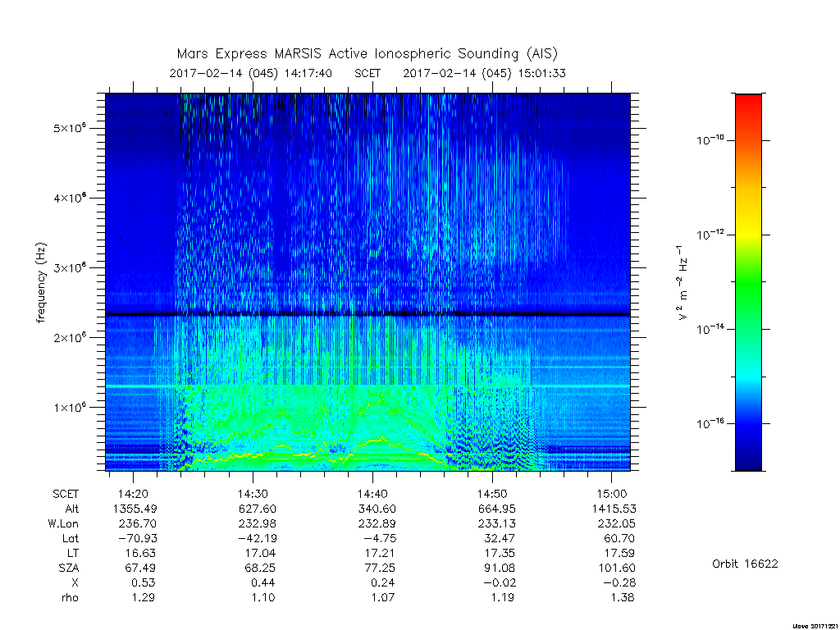This screenshot has width=840, height=630.
Task: Click the 5×10^6 frequency tick label
Action: [x=71, y=129]
